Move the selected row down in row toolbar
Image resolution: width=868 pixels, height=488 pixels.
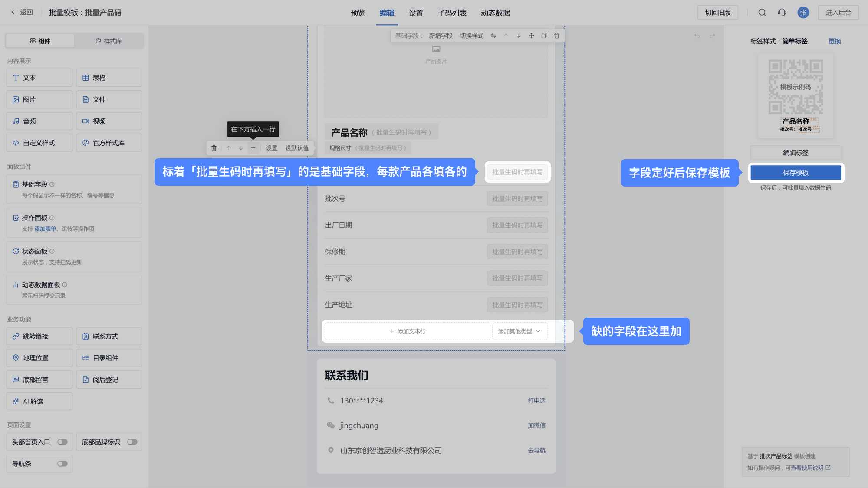coord(241,148)
